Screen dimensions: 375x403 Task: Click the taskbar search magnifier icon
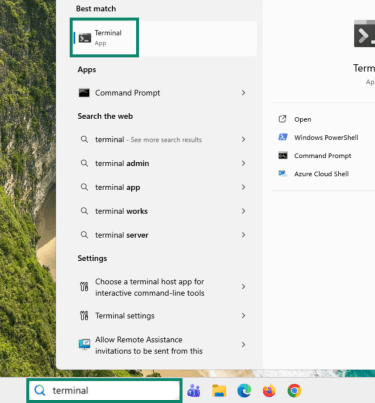pos(40,390)
